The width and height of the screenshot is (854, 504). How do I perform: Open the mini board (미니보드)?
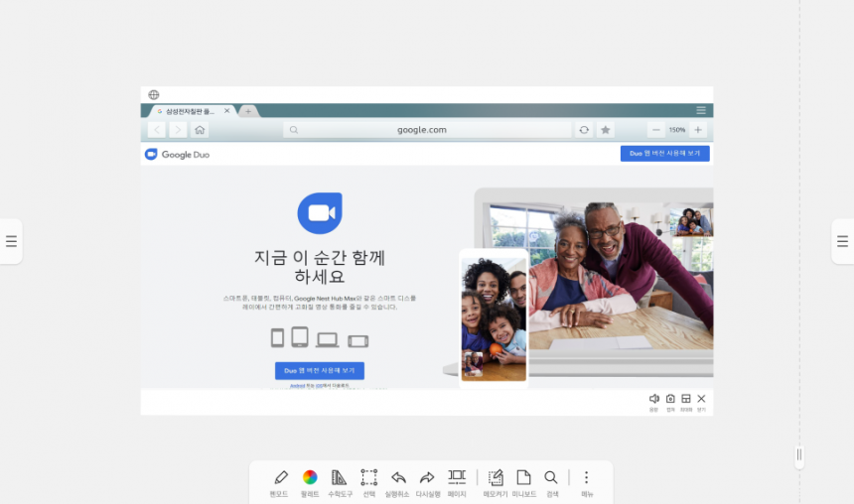524,483
